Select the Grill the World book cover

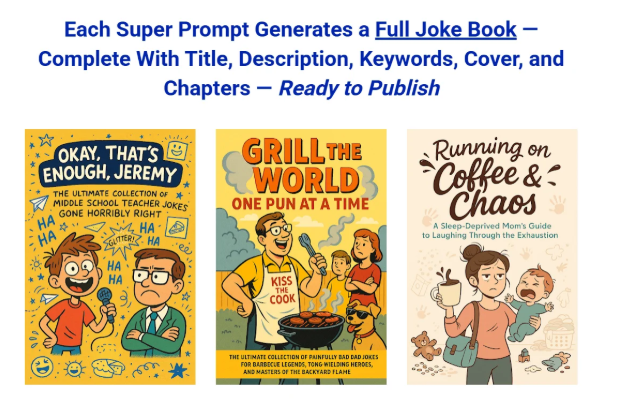click(x=301, y=257)
